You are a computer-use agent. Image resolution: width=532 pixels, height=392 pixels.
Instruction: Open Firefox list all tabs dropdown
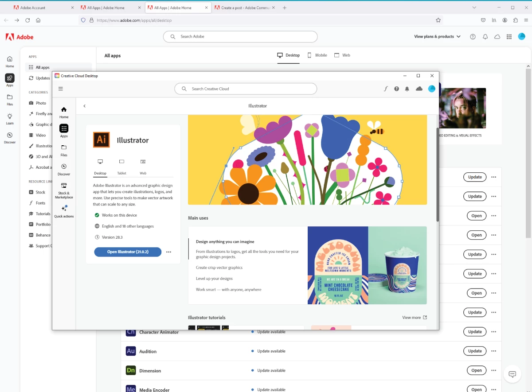pos(474,8)
